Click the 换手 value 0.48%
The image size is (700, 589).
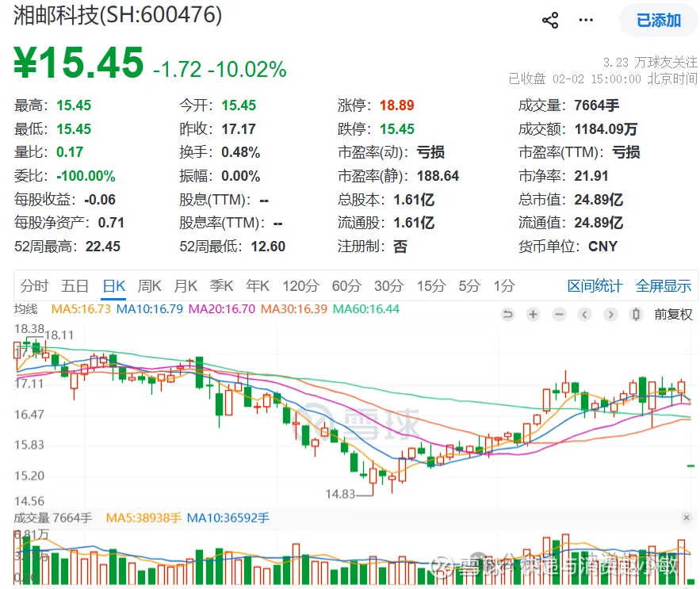(241, 152)
